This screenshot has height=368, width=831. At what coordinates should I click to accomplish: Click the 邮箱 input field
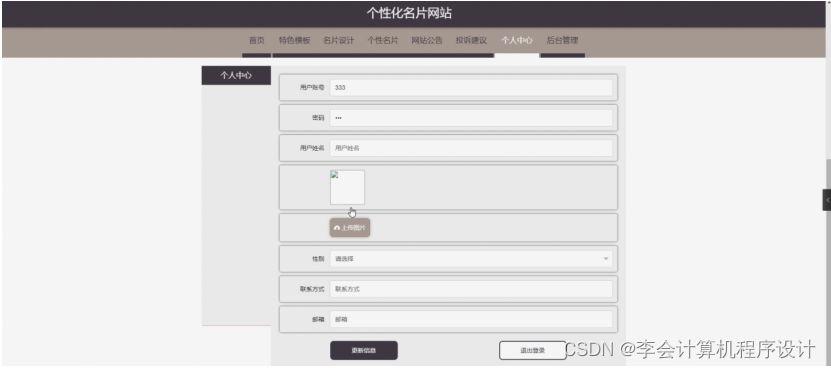point(471,319)
